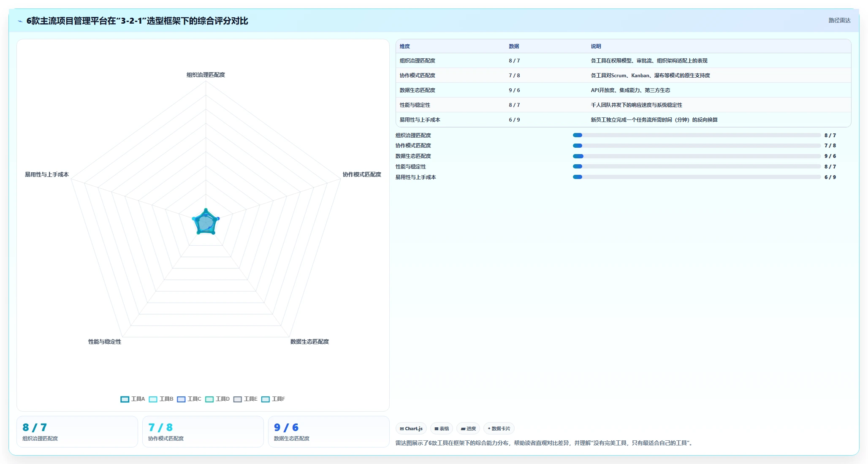Click the 6 / 9 progress value label
This screenshot has width=868, height=464.
point(830,177)
